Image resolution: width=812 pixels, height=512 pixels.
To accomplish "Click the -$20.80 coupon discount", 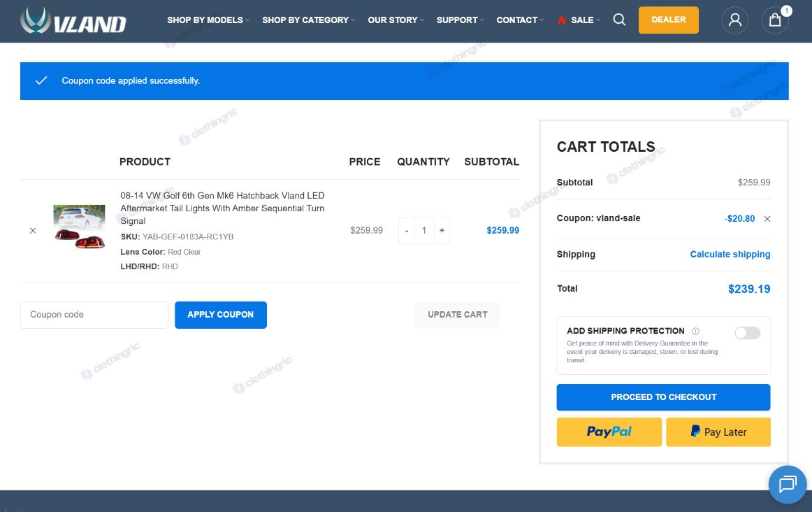I will (x=739, y=219).
